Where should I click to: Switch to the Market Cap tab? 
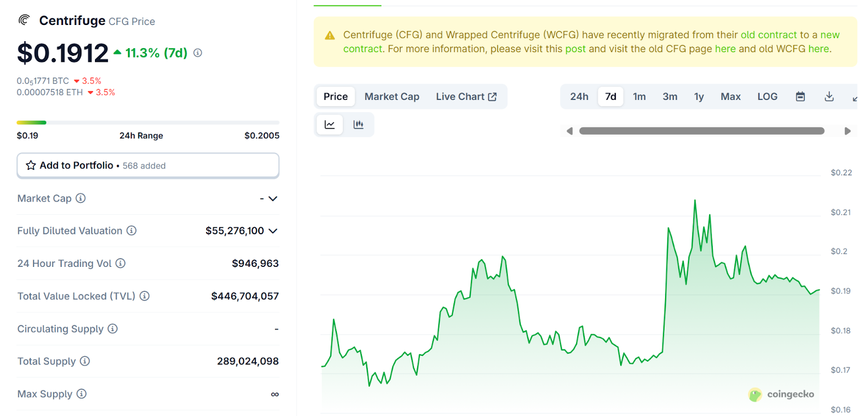[x=392, y=97]
